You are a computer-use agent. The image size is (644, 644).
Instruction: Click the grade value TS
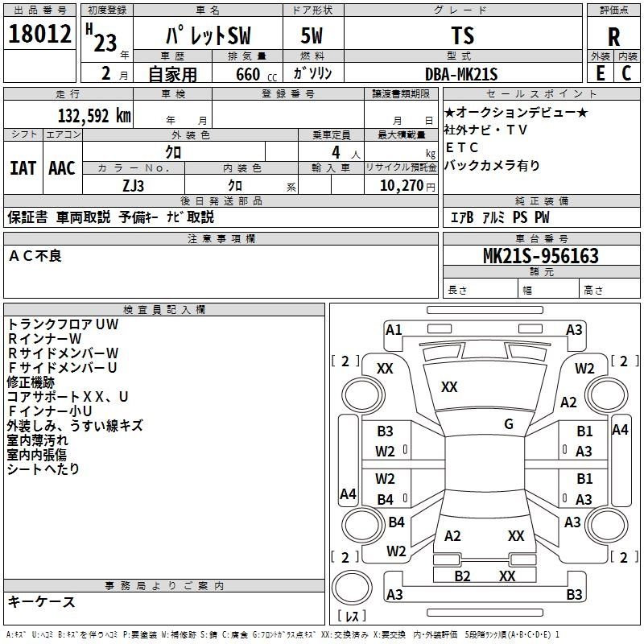[x=463, y=35]
